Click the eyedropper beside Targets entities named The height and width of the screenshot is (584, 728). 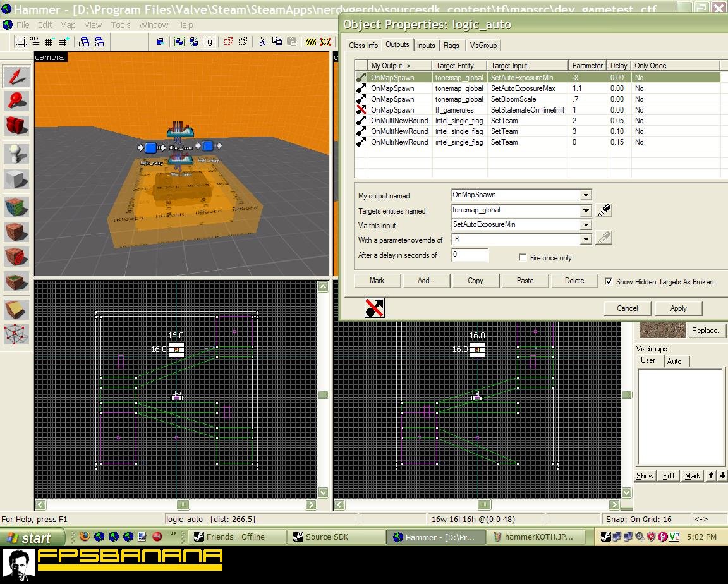604,210
